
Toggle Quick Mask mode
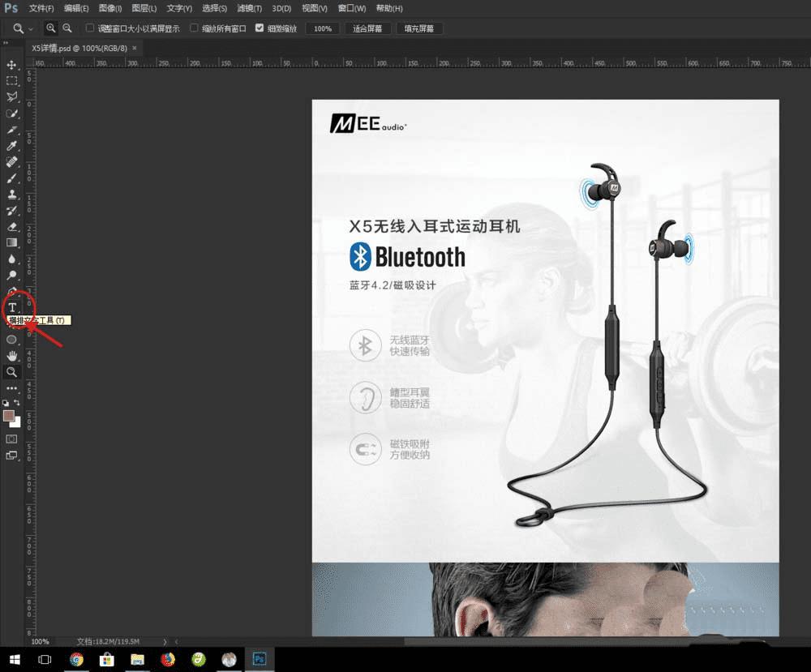11,439
